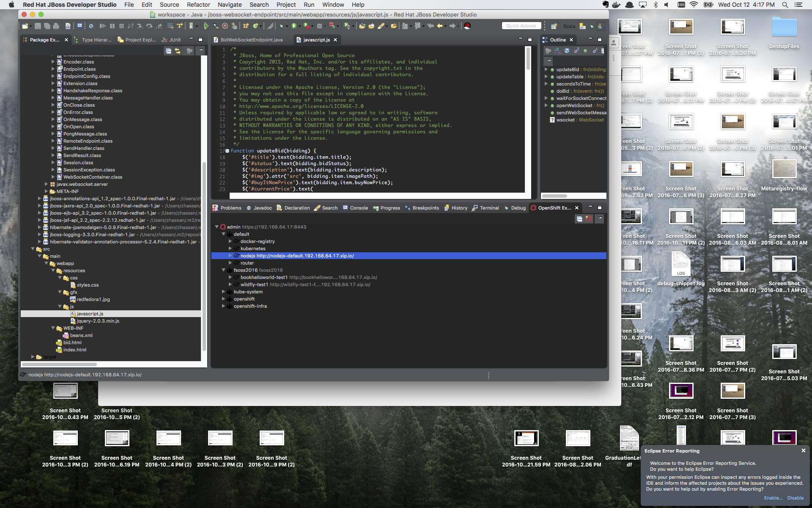Screen dimensions: 812x508
Task: Open the Red Hat Central icon
Action: click(467, 26)
